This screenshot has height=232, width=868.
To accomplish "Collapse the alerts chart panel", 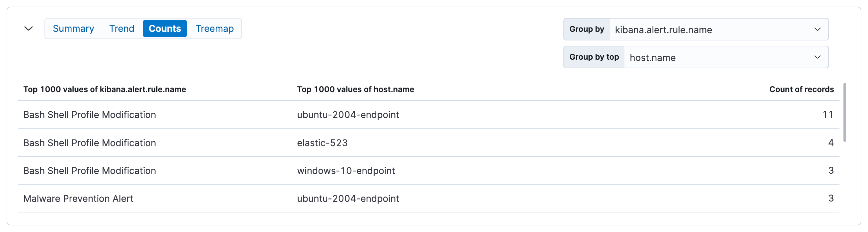I will 28,29.
